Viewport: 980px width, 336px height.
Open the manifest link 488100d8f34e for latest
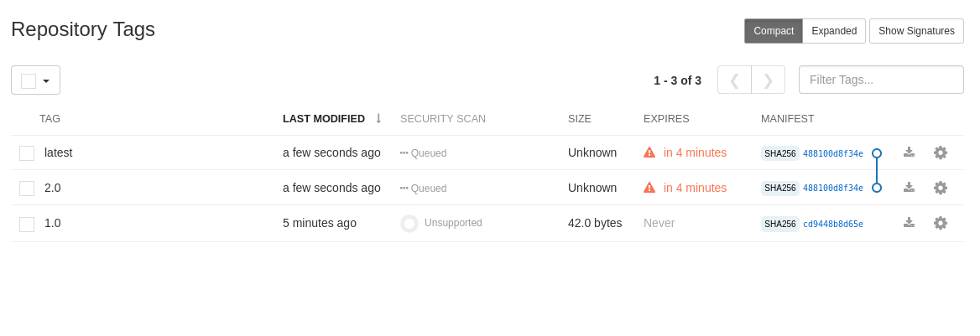tap(832, 153)
